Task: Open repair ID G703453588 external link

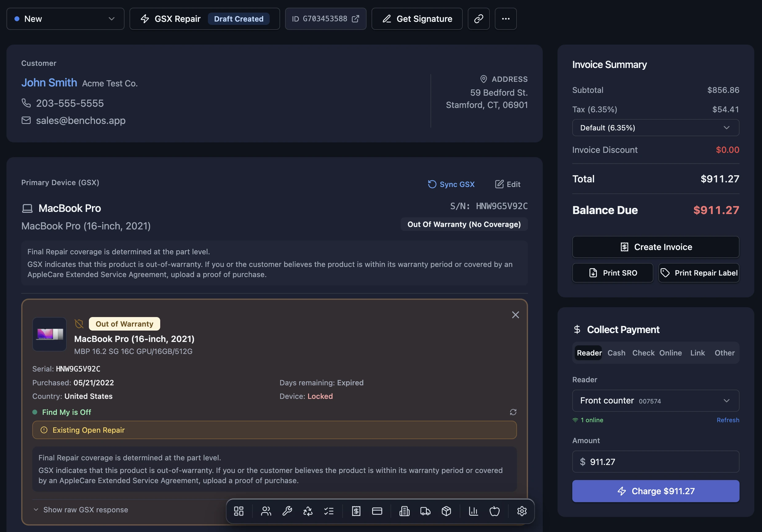Action: [x=326, y=19]
